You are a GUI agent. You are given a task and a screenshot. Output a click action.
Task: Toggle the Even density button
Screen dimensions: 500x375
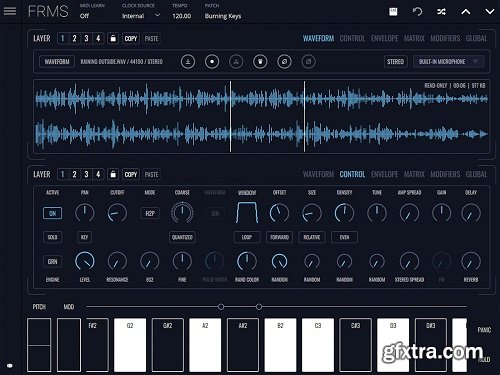point(344,237)
